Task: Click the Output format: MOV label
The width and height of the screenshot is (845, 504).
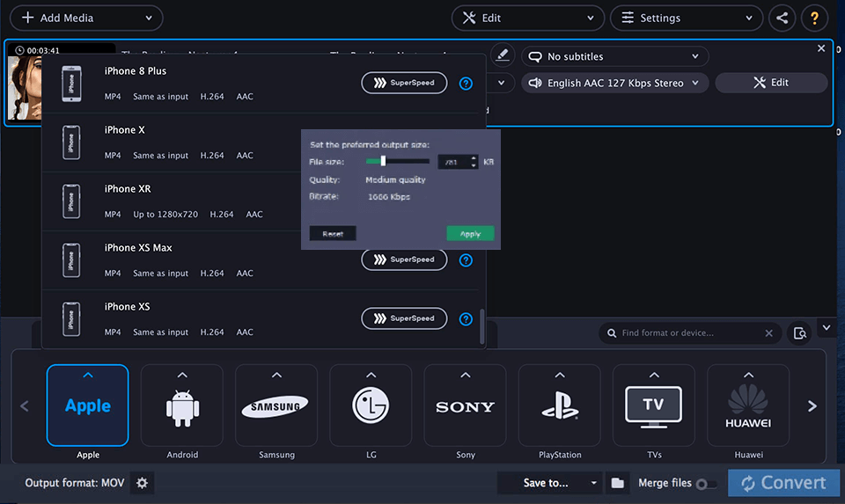Action: (x=74, y=483)
